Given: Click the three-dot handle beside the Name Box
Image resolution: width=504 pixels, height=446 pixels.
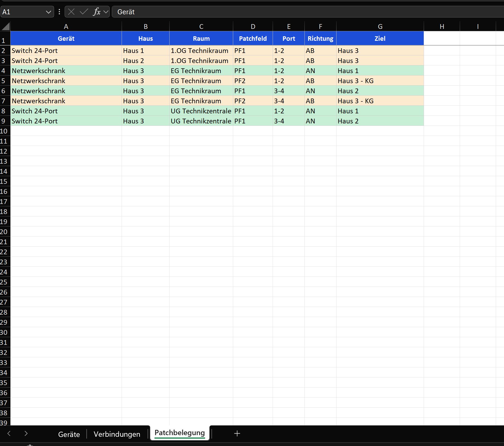Looking at the screenshot, I should 59,12.
